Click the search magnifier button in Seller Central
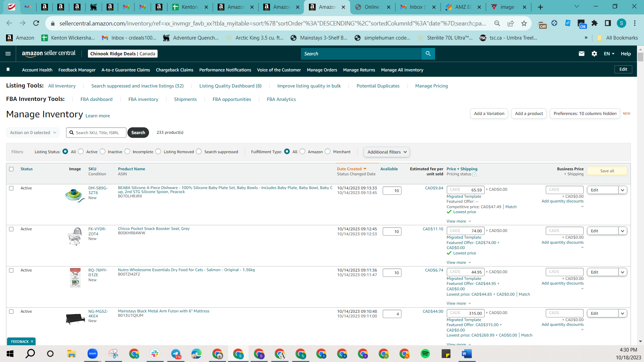This screenshot has height=362, width=644. point(428,54)
